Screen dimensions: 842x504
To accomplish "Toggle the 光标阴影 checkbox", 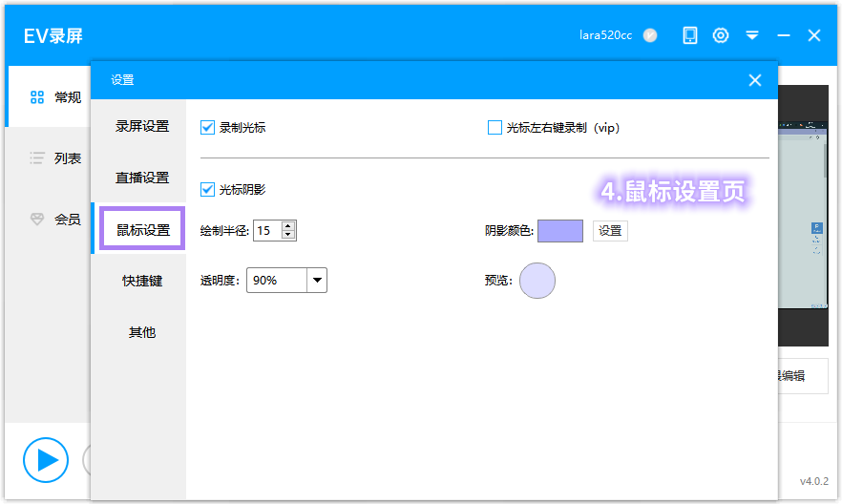I will pos(208,189).
